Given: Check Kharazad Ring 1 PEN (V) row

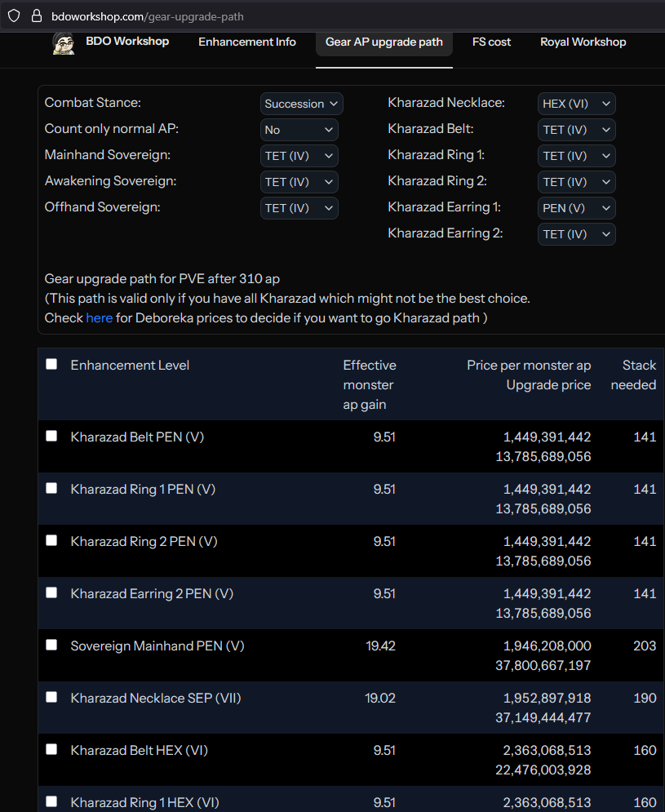Looking at the screenshot, I should point(51,488).
